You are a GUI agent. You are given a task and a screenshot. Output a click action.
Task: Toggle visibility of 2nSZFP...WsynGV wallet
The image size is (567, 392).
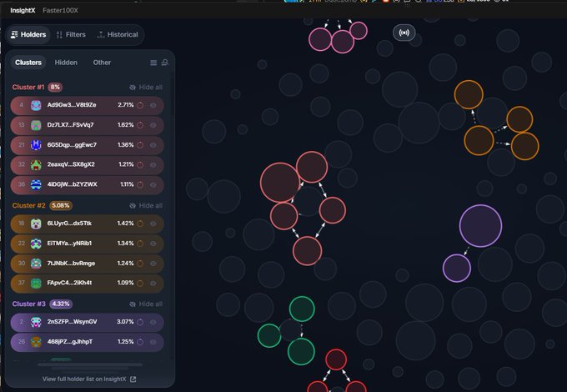(153, 322)
